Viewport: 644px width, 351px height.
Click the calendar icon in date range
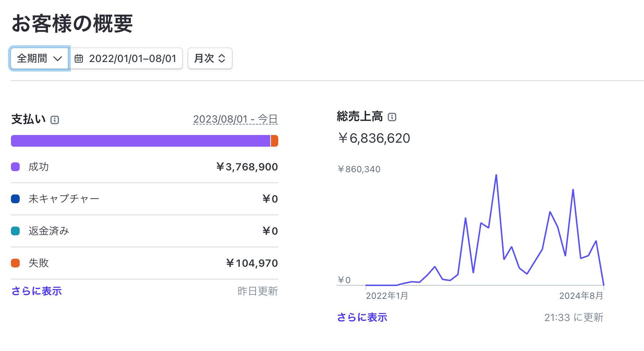point(79,59)
